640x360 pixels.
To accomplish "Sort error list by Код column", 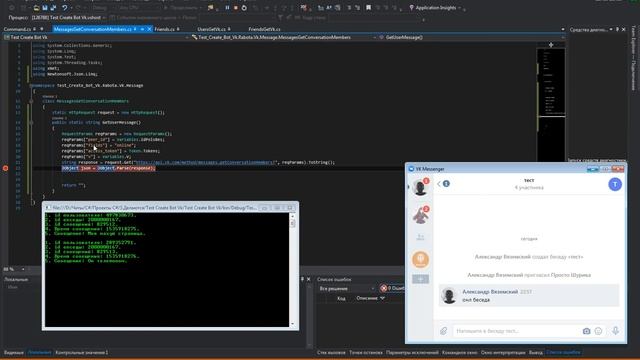I will click(341, 298).
